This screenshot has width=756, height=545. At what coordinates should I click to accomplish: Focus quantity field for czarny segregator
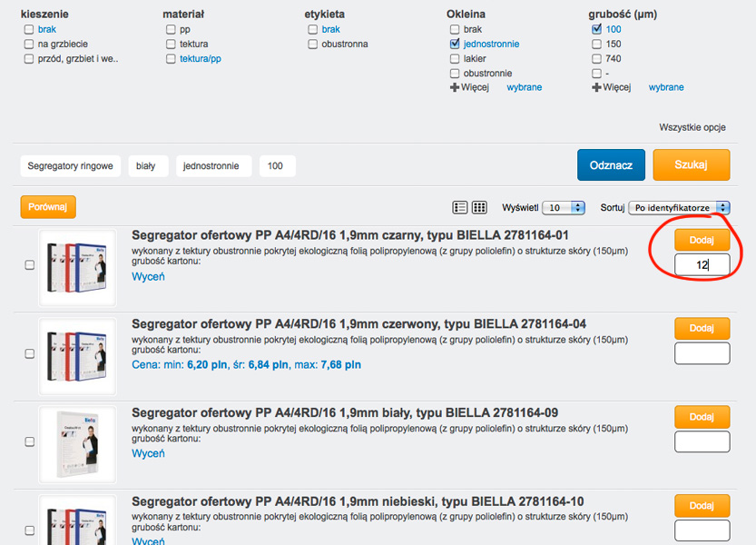coord(702,264)
